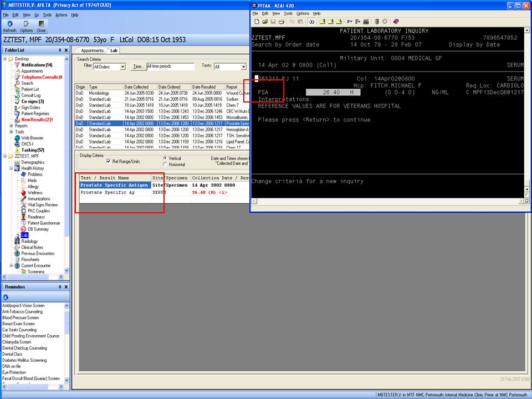Click the Connect icon in KEA toolbar
Screen dimensions: 532x399
click(311, 22)
